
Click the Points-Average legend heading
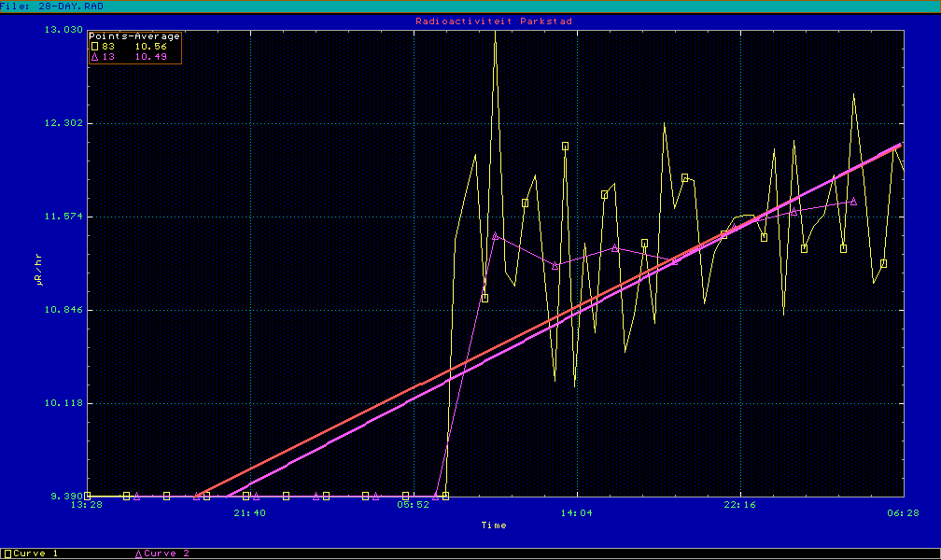(134, 36)
